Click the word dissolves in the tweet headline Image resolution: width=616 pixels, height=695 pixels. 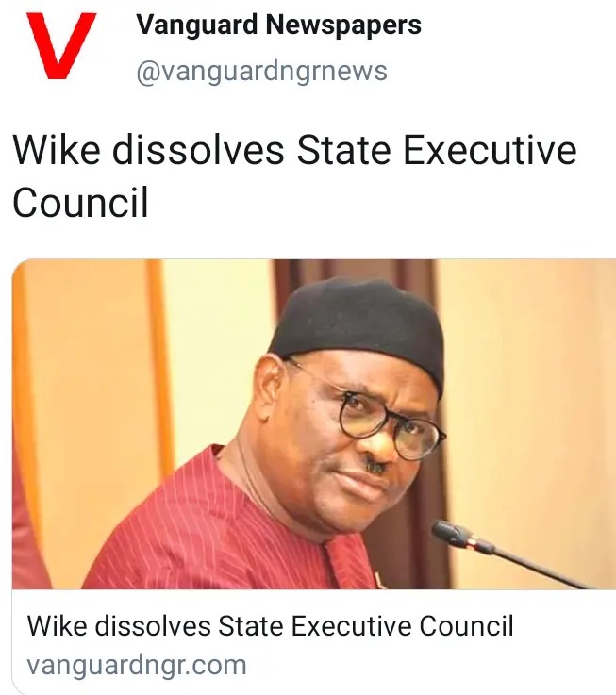198,150
